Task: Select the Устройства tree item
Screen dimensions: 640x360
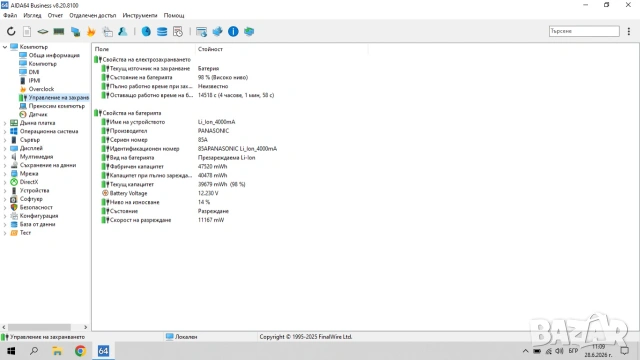Action: point(34,190)
